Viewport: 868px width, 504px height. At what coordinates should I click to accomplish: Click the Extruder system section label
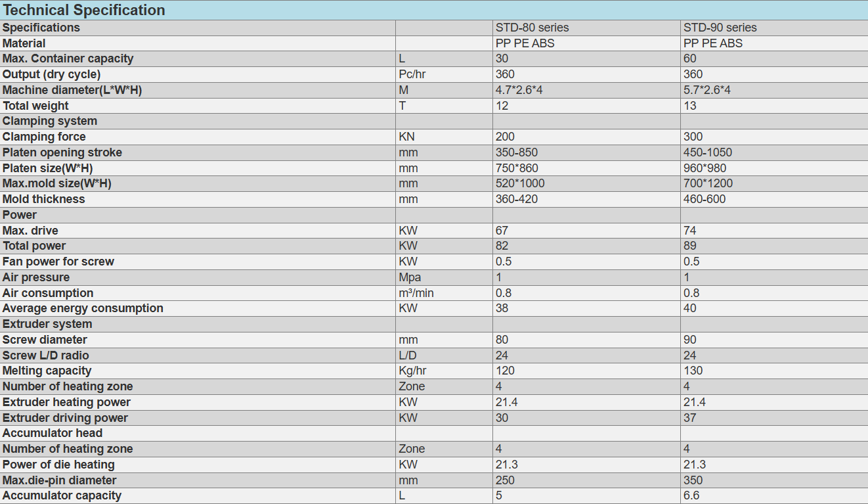(47, 324)
